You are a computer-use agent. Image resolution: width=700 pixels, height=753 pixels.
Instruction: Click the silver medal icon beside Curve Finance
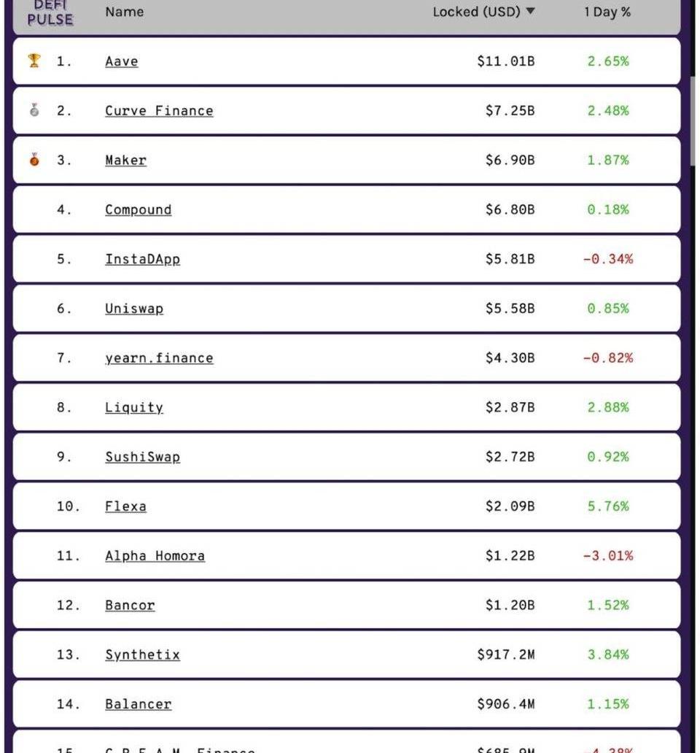[x=34, y=110]
